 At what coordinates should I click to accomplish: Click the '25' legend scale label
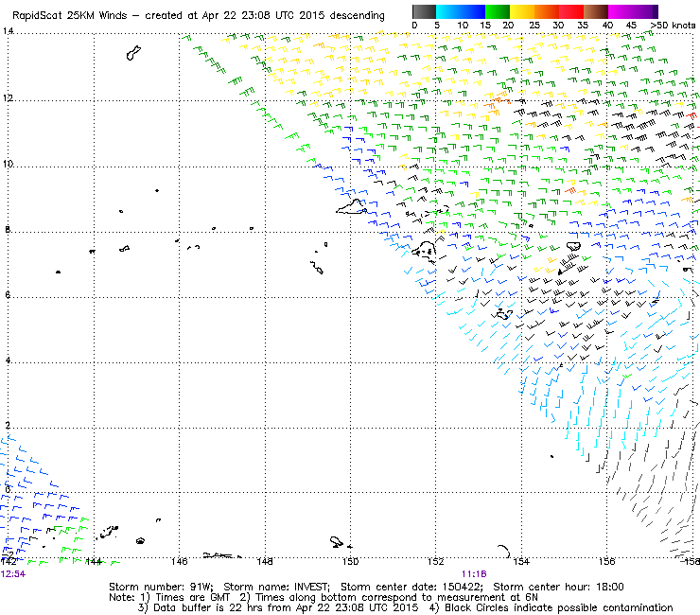[x=534, y=26]
